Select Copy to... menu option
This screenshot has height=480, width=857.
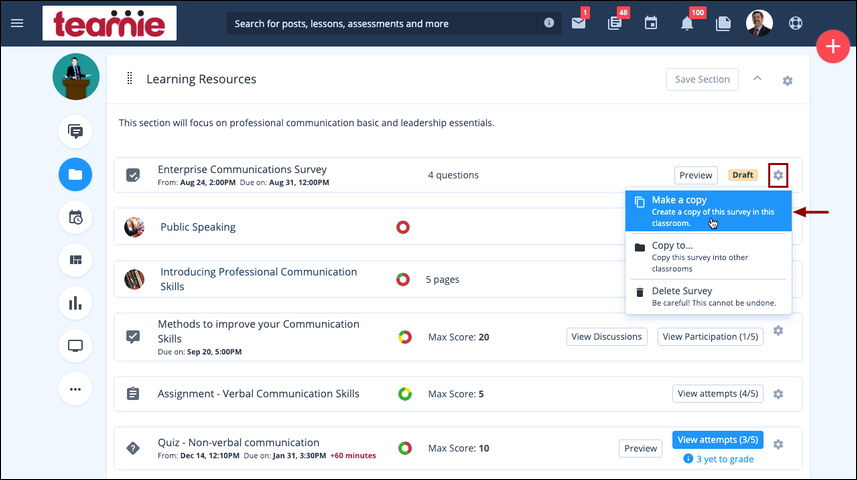[x=708, y=256]
